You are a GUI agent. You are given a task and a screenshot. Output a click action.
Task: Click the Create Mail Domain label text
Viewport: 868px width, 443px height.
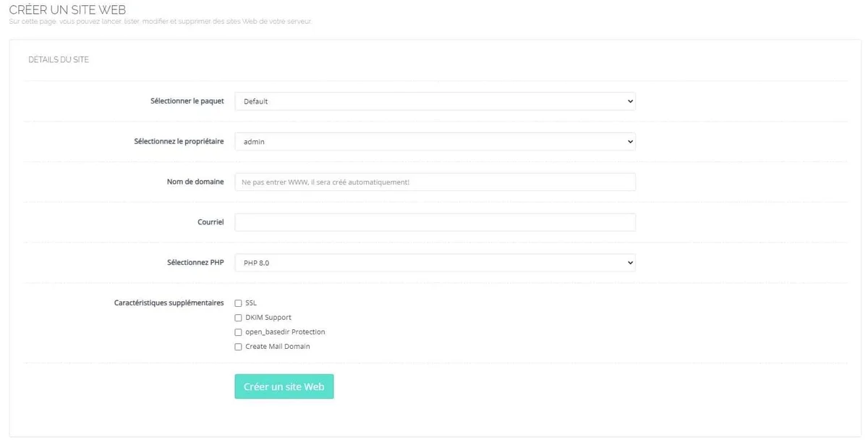coord(278,347)
